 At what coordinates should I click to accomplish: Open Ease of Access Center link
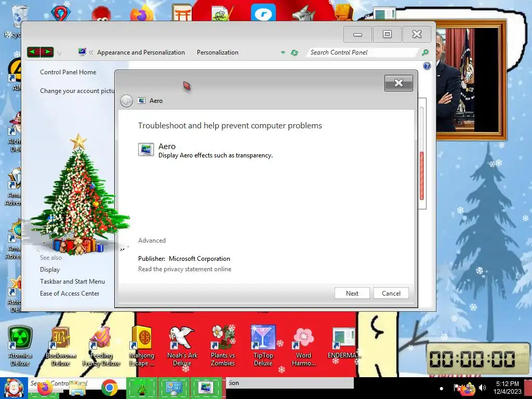[x=70, y=293]
